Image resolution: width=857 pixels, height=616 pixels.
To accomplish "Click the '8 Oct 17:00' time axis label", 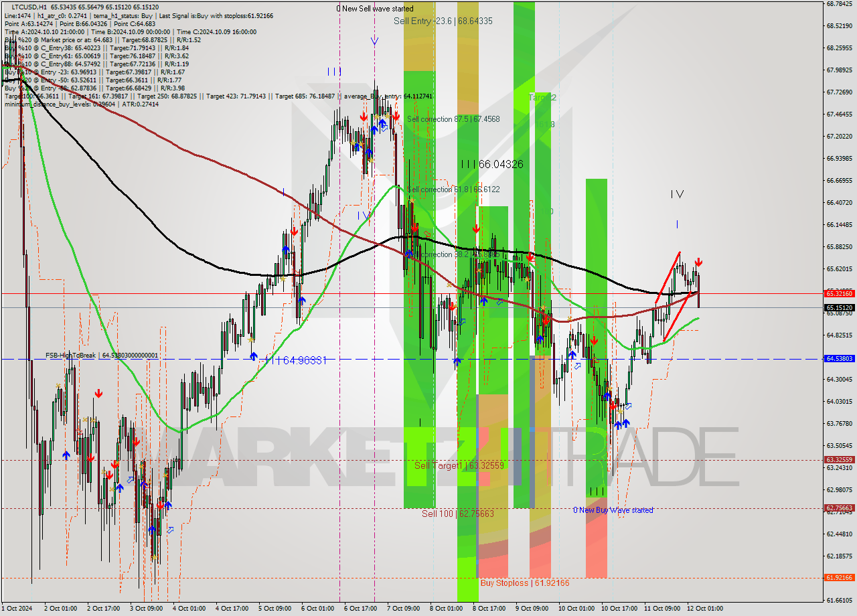I will 489,609.
